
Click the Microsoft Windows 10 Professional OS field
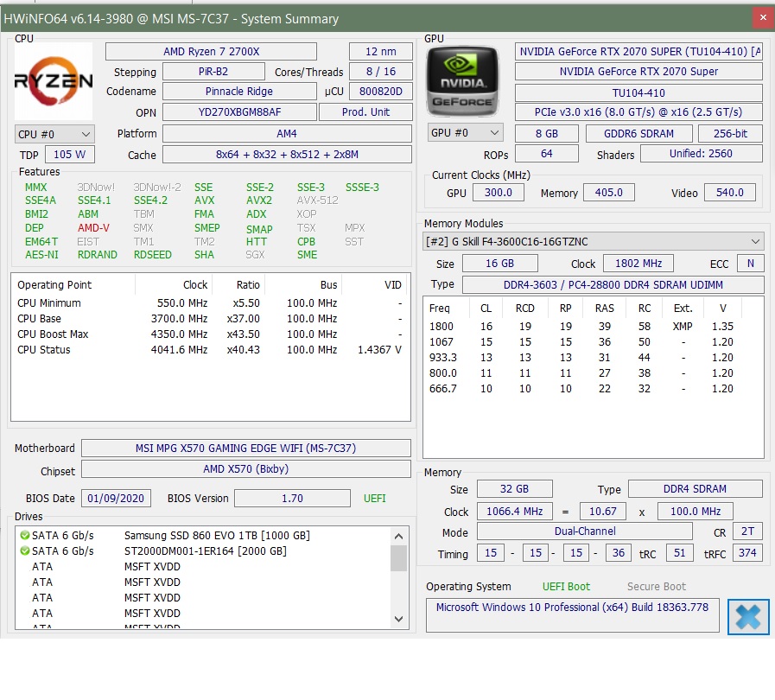coord(572,615)
